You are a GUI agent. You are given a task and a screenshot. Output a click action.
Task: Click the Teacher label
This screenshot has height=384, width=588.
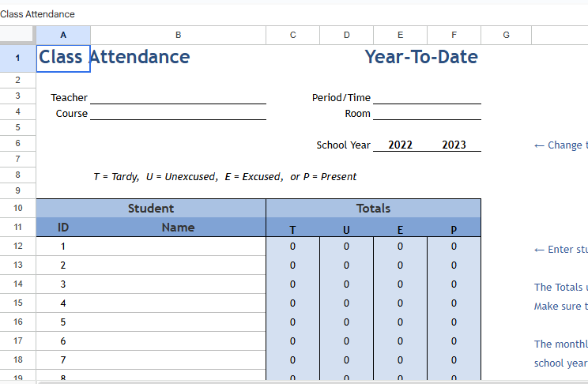click(x=69, y=98)
